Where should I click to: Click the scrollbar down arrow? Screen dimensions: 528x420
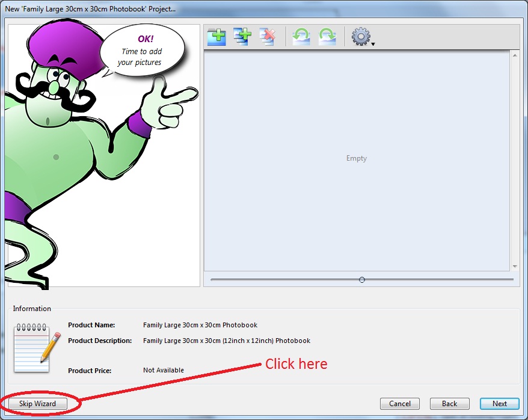(515, 267)
